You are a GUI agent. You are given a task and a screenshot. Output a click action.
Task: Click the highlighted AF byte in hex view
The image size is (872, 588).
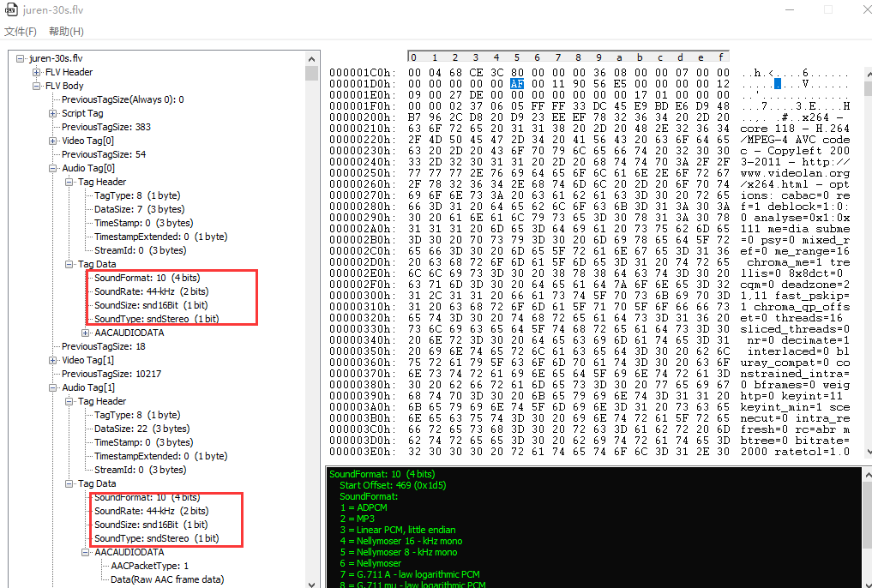click(516, 84)
